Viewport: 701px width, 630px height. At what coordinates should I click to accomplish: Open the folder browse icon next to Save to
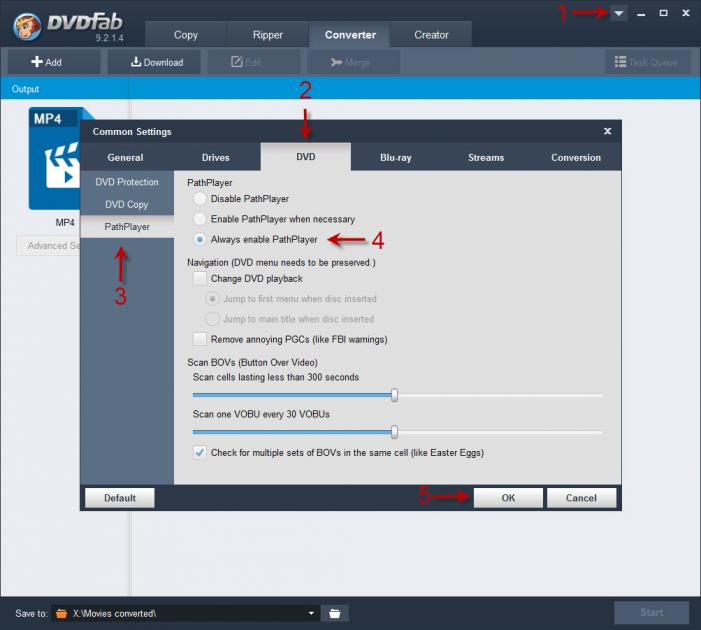tap(335, 613)
